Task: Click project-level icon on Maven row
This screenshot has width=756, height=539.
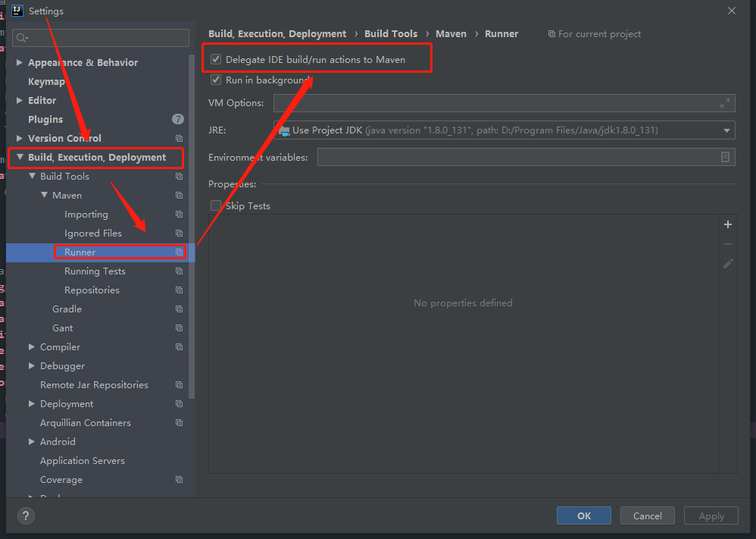Action: [179, 196]
